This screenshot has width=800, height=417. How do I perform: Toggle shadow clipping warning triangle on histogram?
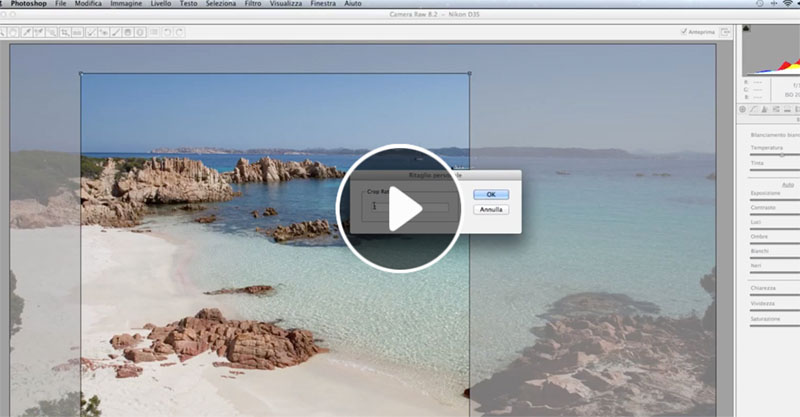(x=746, y=29)
